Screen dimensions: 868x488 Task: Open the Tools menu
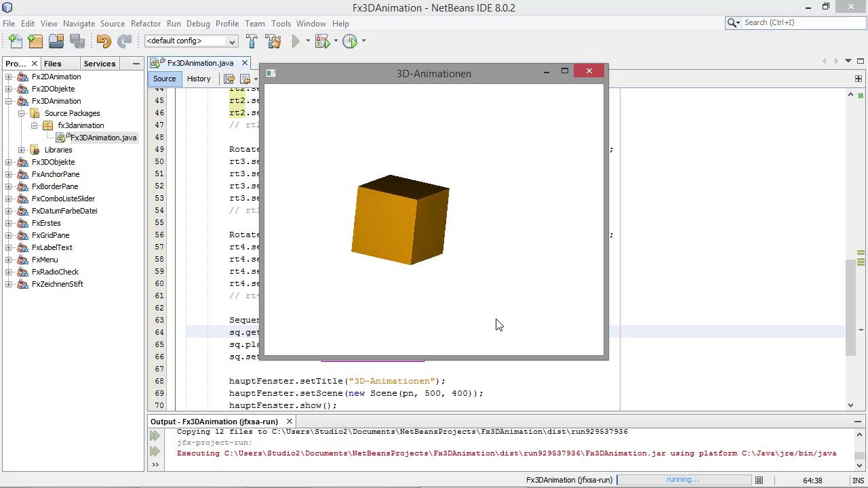coord(281,23)
